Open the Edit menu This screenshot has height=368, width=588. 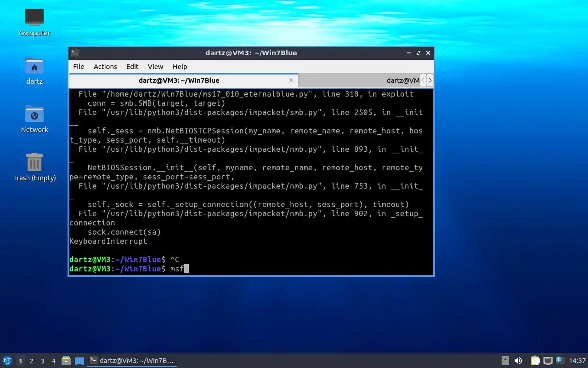tap(132, 67)
